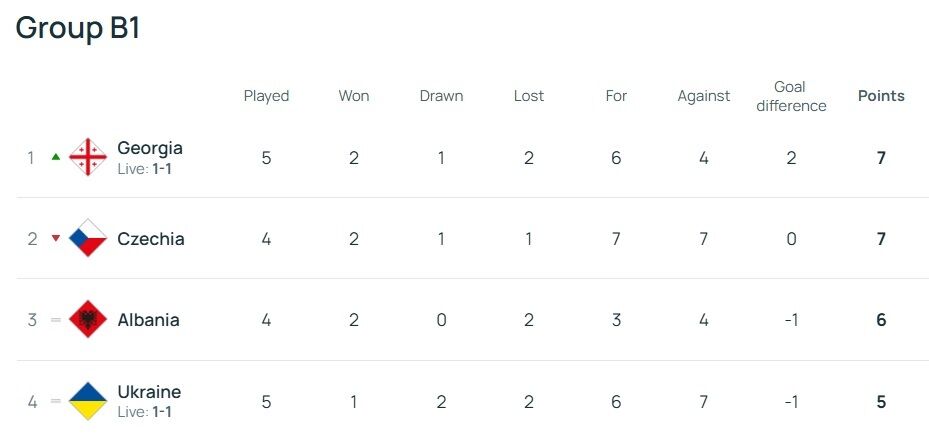Screen dimensions: 929x436
Task: Click the Goal difference column header
Action: pyautogui.click(x=791, y=96)
